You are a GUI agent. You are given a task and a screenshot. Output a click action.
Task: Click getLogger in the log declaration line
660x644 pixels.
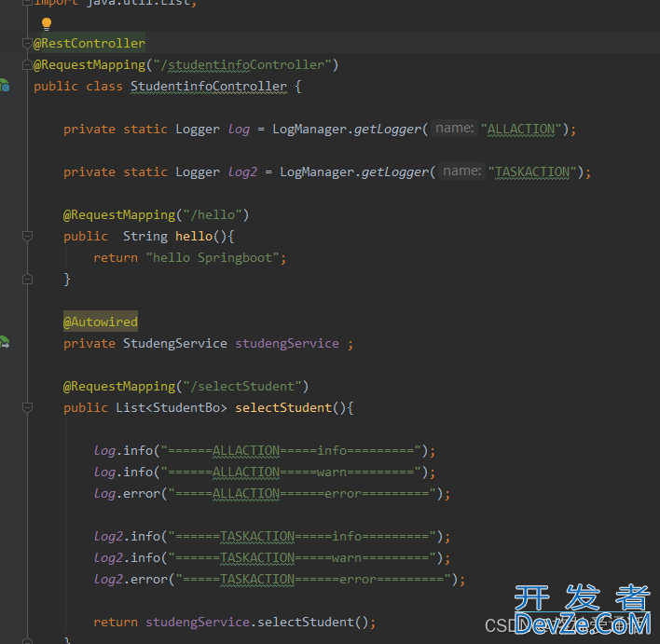(x=387, y=129)
